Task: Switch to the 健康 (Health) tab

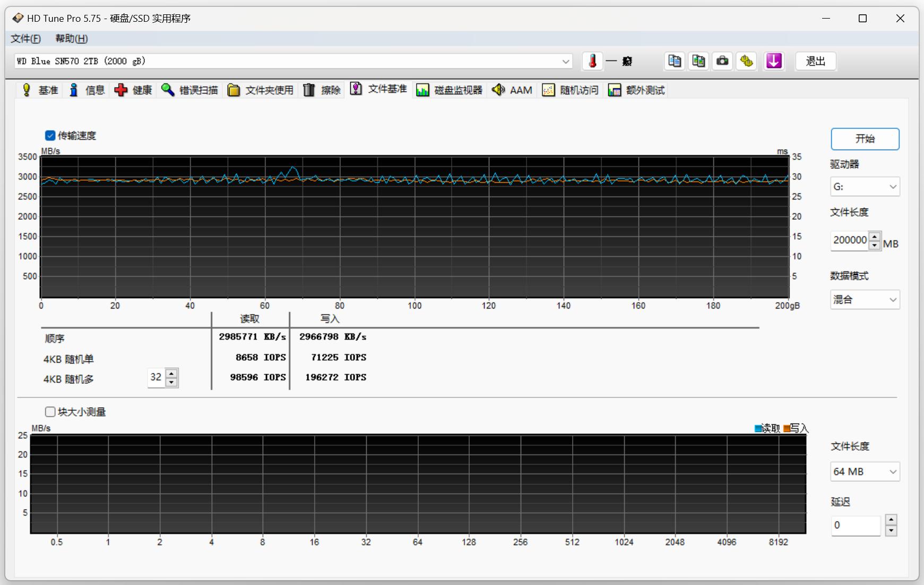Action: 141,90
